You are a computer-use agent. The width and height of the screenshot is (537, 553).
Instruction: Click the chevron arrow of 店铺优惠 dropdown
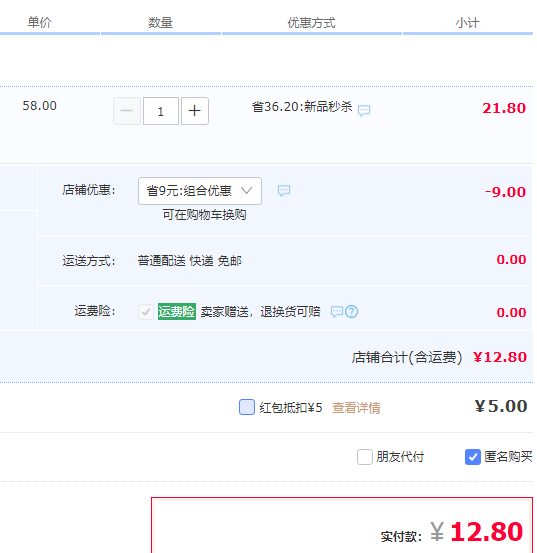tap(246, 191)
